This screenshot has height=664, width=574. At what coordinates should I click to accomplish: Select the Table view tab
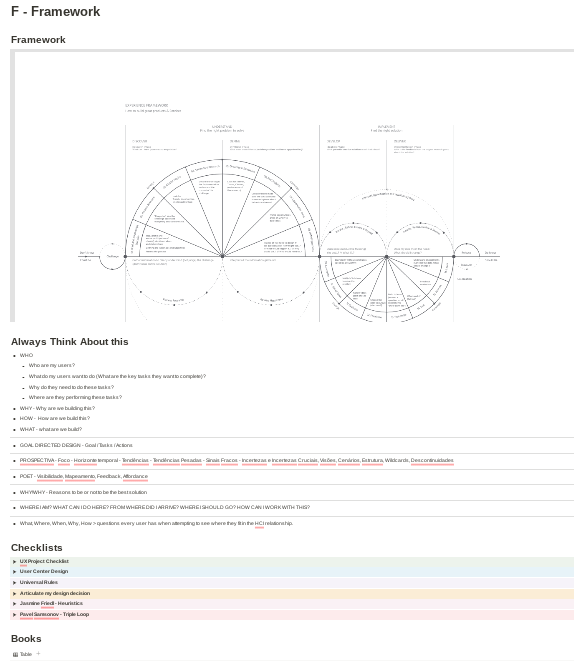(x=22, y=654)
